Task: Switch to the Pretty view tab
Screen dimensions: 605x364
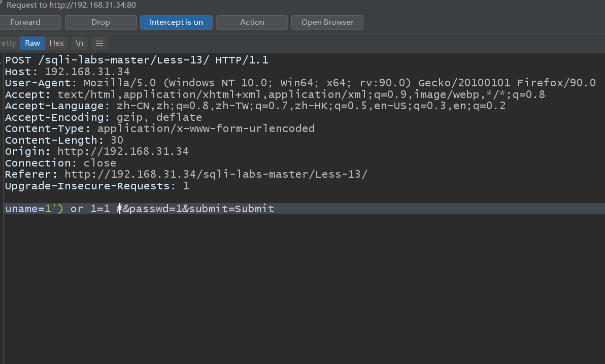Action: pyautogui.click(x=9, y=43)
